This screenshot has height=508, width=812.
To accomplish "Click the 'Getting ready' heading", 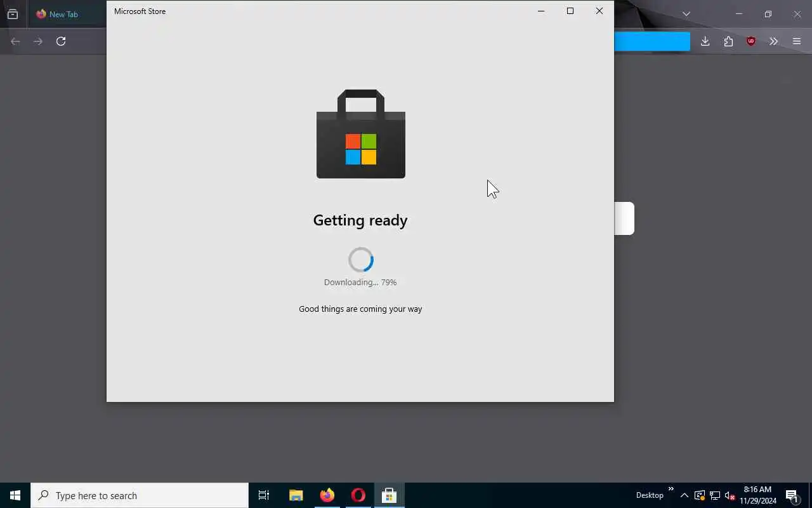I will tap(360, 220).
